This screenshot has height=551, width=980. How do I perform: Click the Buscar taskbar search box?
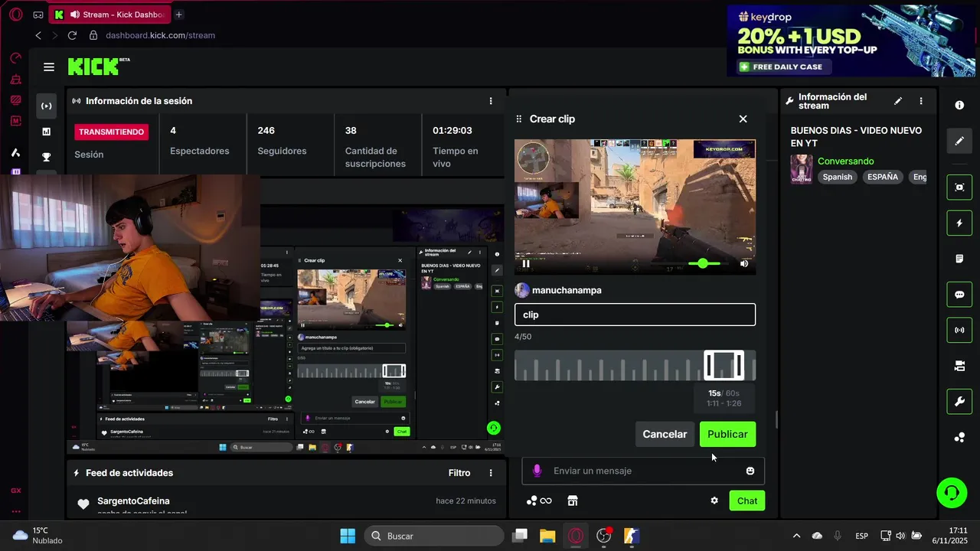[433, 536]
